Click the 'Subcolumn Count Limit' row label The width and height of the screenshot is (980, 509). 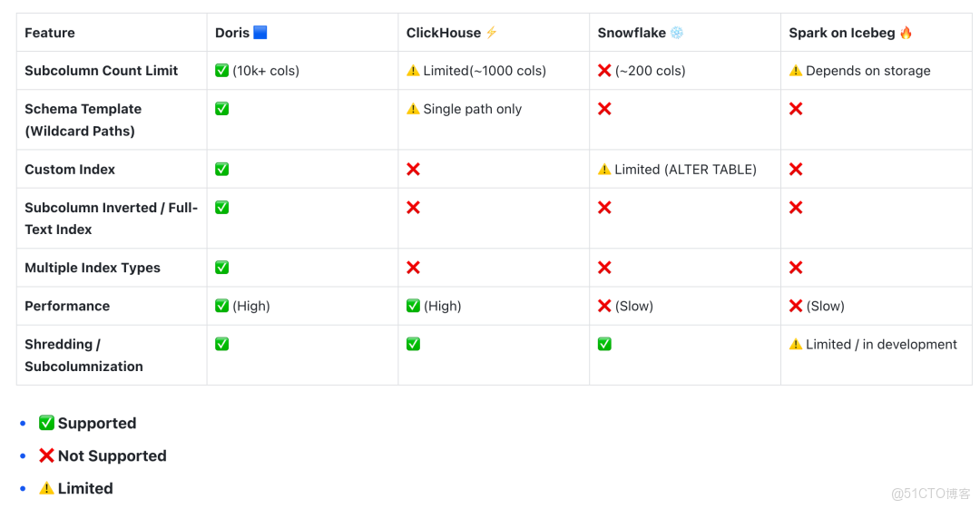pyautogui.click(x=101, y=71)
